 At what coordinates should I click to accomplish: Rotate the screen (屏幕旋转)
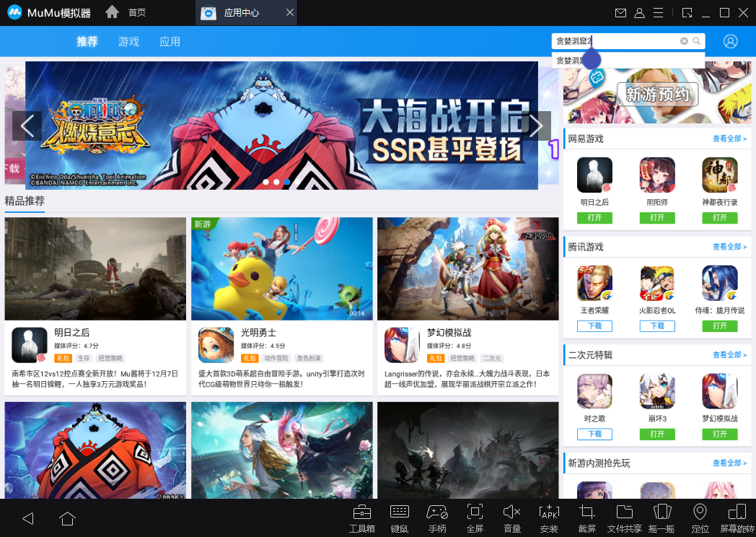(737, 518)
